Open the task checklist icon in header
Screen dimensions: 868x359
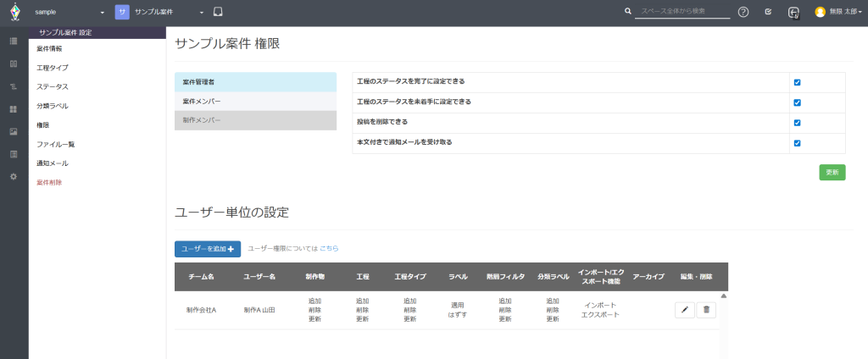(x=768, y=12)
